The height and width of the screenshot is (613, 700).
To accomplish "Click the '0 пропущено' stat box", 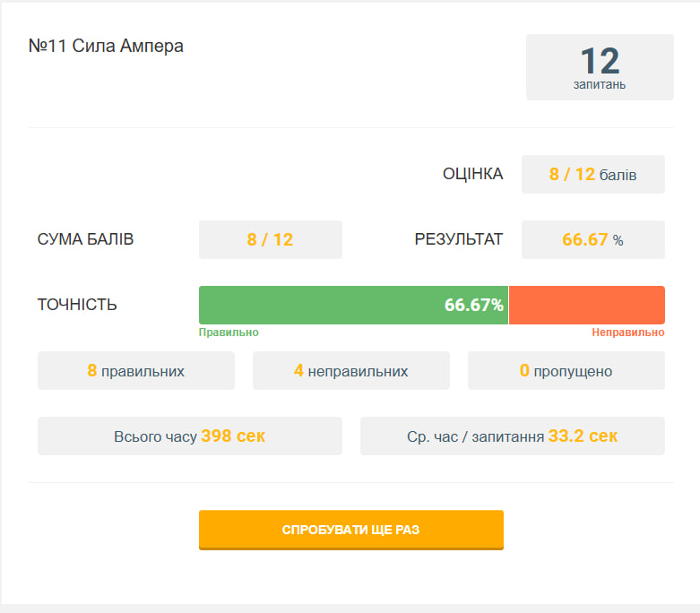I will point(566,370).
